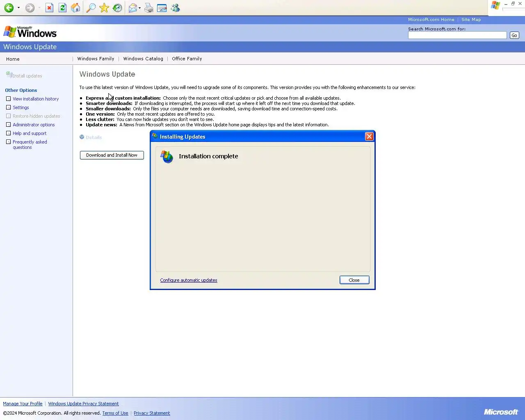The image size is (525, 420).
Task: Click Restore hidden updates option
Action: 36,116
